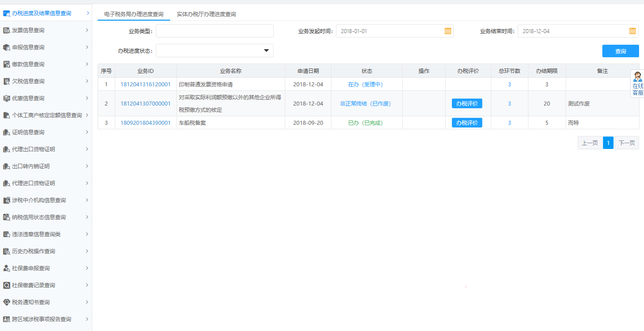Go to next page with 下一页

tap(627, 143)
